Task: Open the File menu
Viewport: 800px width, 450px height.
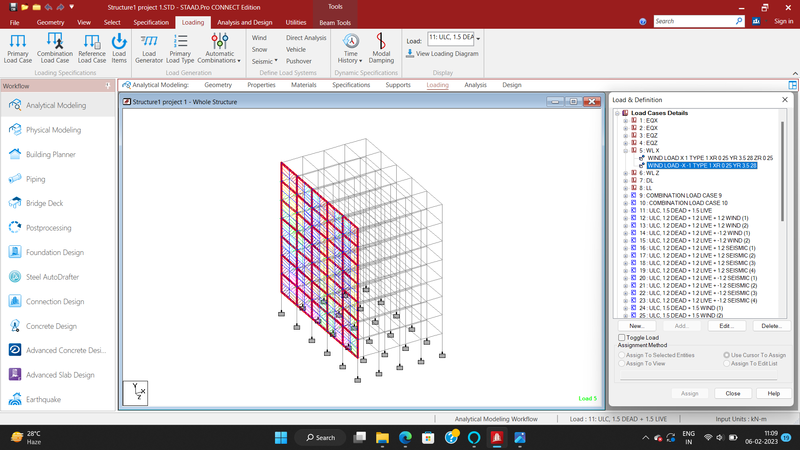Action: 14,22
